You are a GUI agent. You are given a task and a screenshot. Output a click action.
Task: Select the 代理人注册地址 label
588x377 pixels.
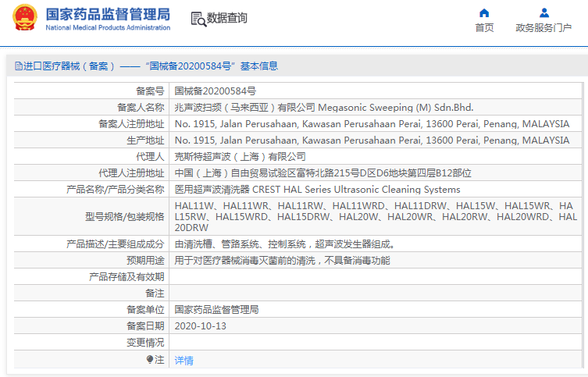pos(131,173)
